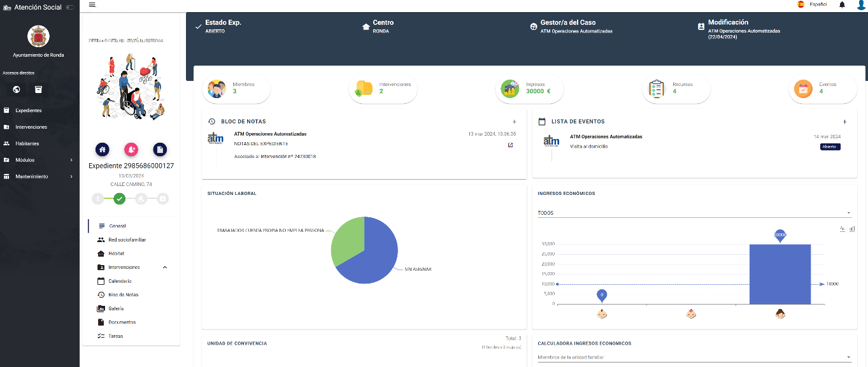This screenshot has width=868, height=367.
Task: Add a new note in Bloc de Notas
Action: click(x=514, y=122)
